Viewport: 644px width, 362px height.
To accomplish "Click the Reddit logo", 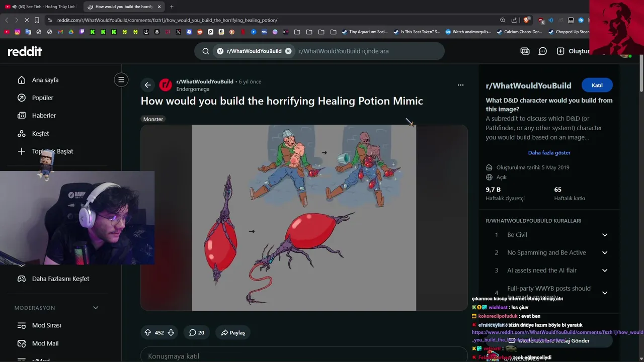I will pos(25,51).
